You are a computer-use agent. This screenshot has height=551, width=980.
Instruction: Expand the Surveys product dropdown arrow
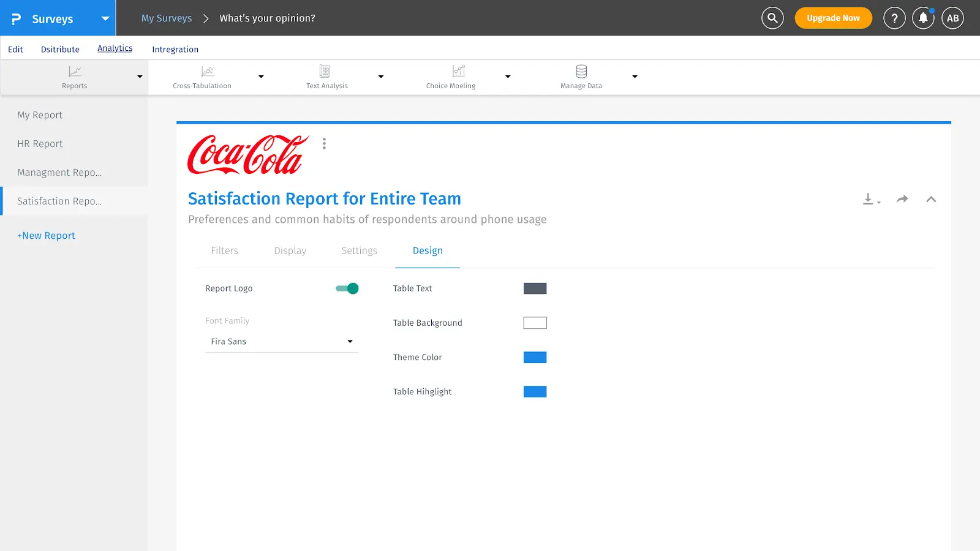coord(105,18)
